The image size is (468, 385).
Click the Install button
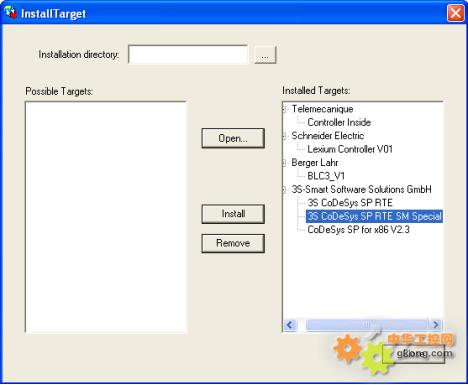pyautogui.click(x=233, y=214)
